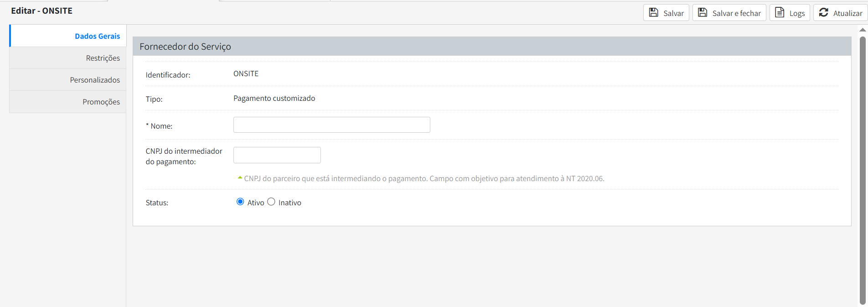Viewport: 868px width, 307px height.
Task: Click the CNPJ hint text about NT 2020.06
Action: click(424, 178)
